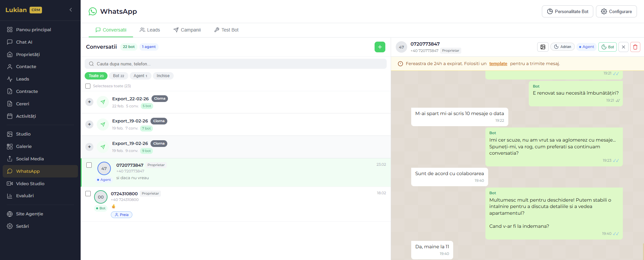This screenshot has height=260, width=644.
Task: Click Lukian CRM logo
Action: (24, 10)
